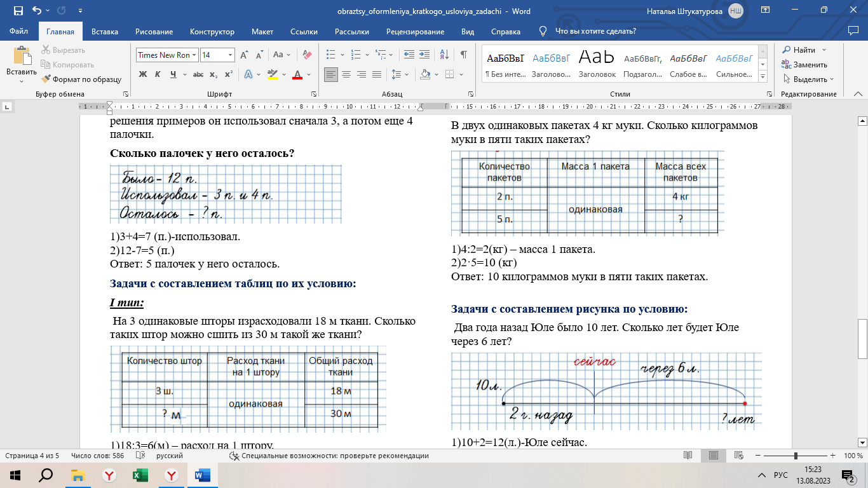Toggle Strikethrough (abc) formatting
The image size is (868, 488).
[x=198, y=74]
